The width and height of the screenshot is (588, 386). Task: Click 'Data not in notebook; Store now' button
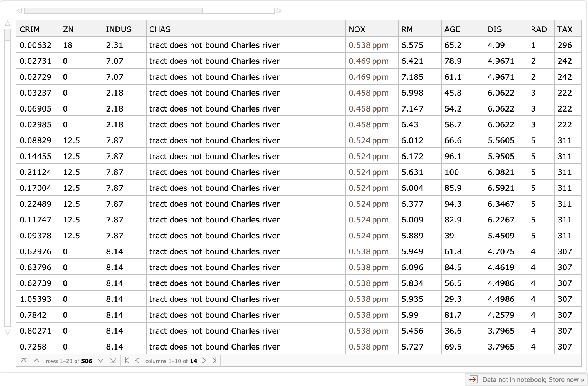tap(533, 380)
